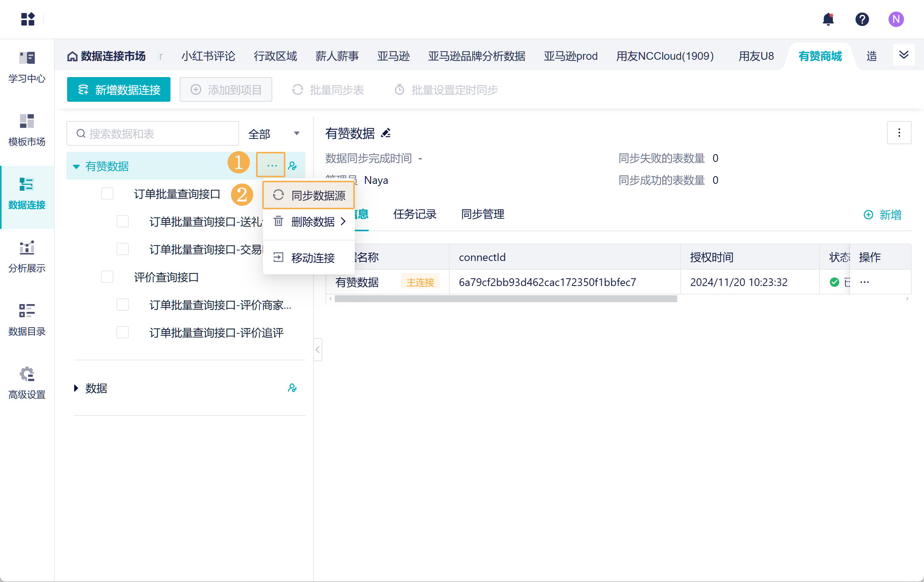Expand the 数据 tree folder
The width and height of the screenshot is (924, 582).
pos(76,388)
